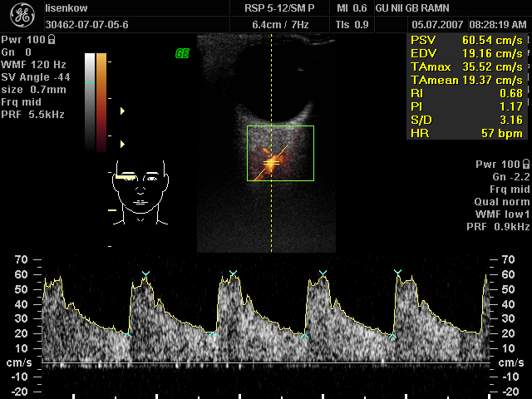
Task: Click the exam ID 30462-07-07-05-6
Action: (86, 25)
